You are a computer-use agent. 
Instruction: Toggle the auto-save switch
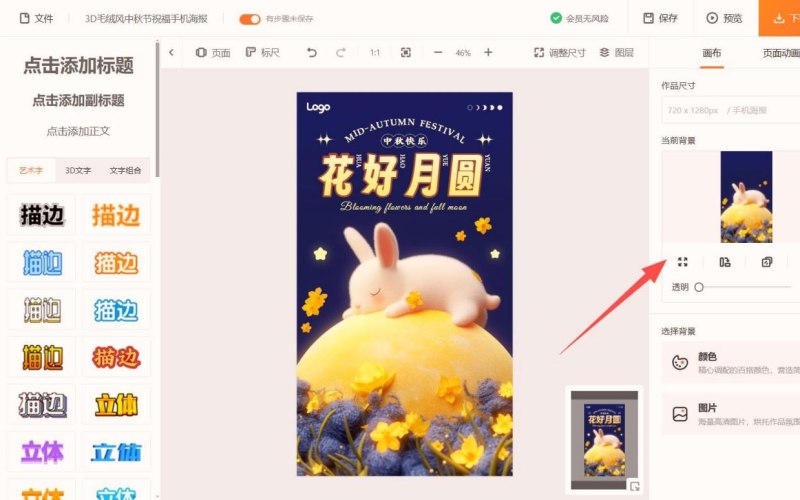[249, 19]
